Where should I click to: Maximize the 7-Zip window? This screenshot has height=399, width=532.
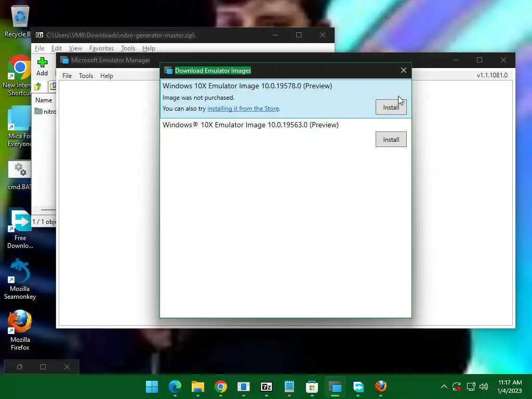(299, 35)
